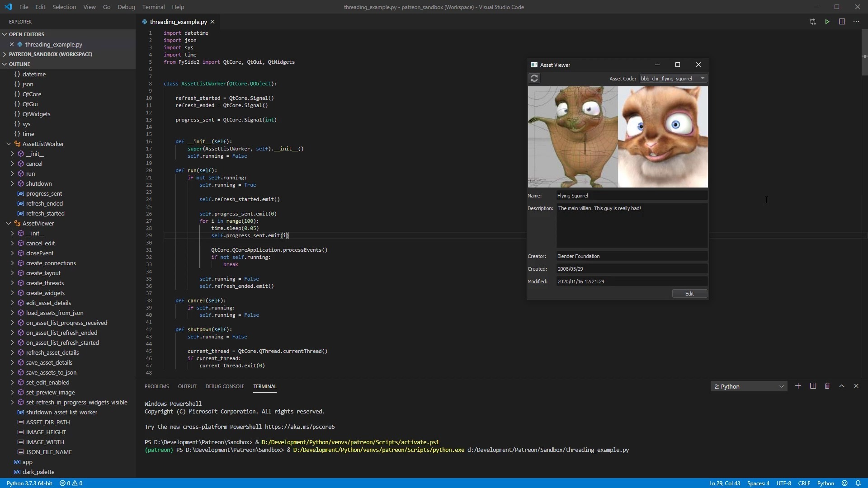Change language mode via Python
868x488 pixels.
826,483
